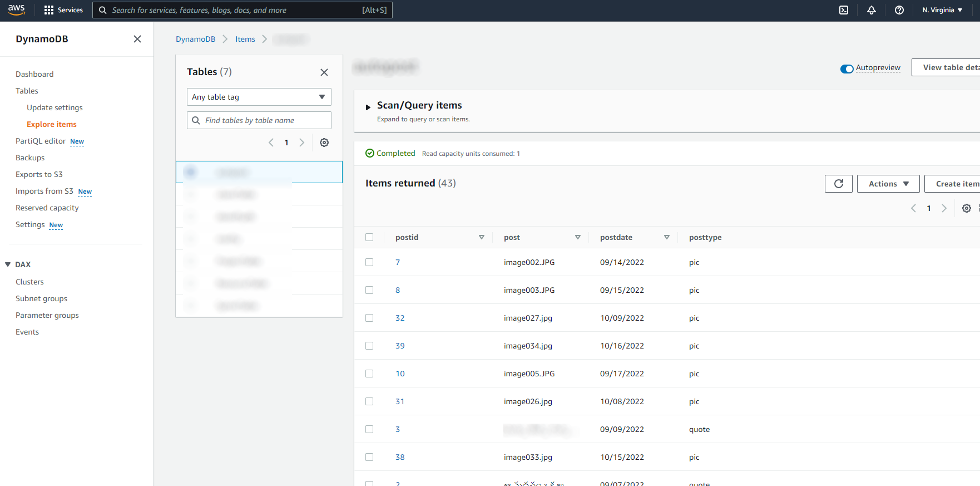Image resolution: width=980 pixels, height=486 pixels.
Task: Click the DynamoDB breadcrumb link
Action: [195, 39]
